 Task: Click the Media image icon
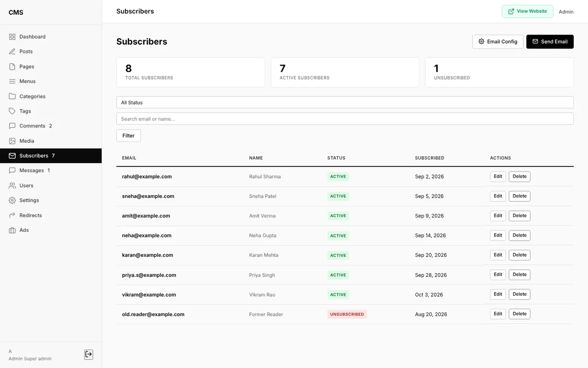12,141
